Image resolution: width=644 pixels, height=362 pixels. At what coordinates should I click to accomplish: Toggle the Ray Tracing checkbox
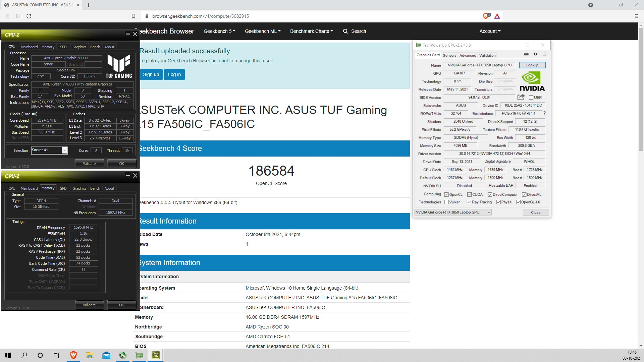[469, 202]
